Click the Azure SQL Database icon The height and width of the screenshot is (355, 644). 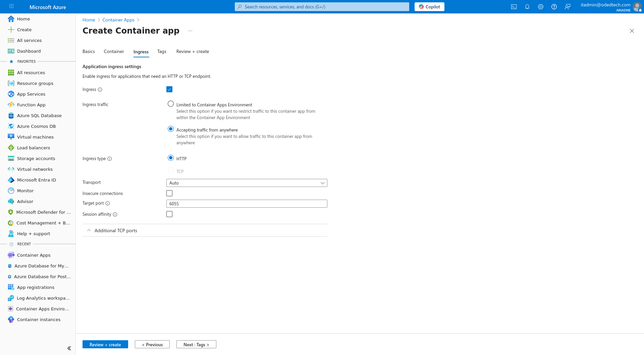pyautogui.click(x=11, y=115)
